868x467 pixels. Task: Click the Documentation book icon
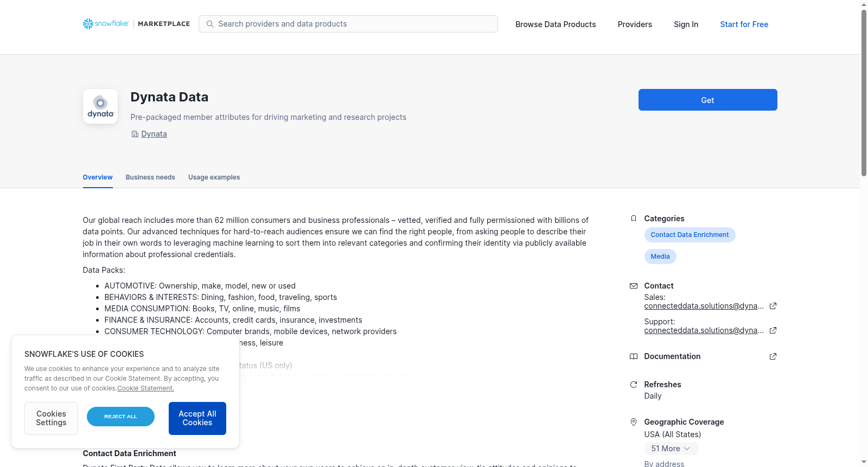[x=634, y=356]
